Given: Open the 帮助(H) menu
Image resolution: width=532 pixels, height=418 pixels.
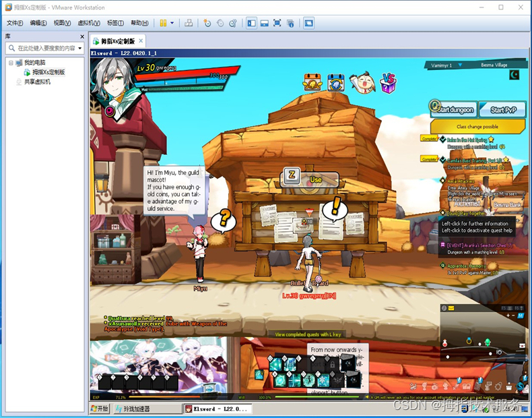Looking at the screenshot, I should pyautogui.click(x=139, y=23).
